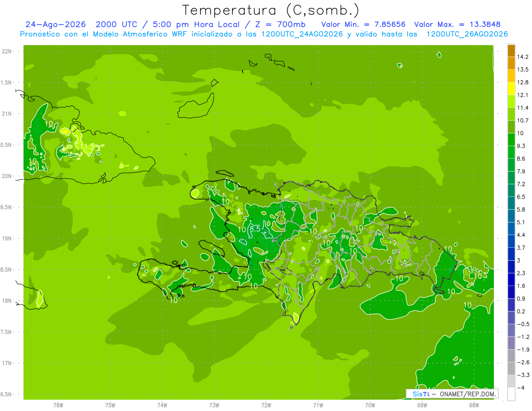The width and height of the screenshot is (532, 411).
Task: Click the '9.3' legend value
Action: click(521, 146)
